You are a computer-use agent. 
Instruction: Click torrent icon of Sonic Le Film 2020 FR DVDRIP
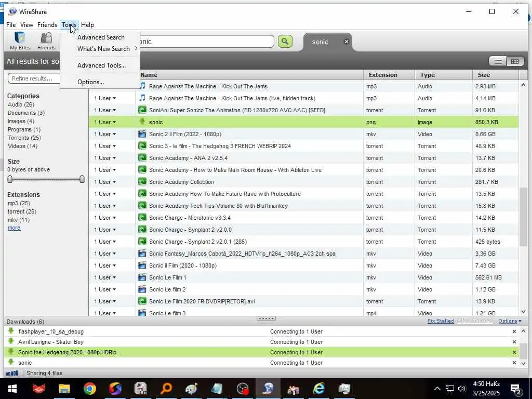142,301
